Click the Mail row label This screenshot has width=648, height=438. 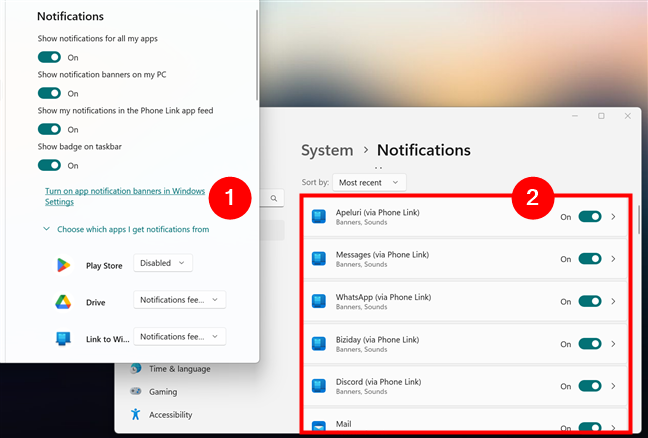tap(343, 424)
